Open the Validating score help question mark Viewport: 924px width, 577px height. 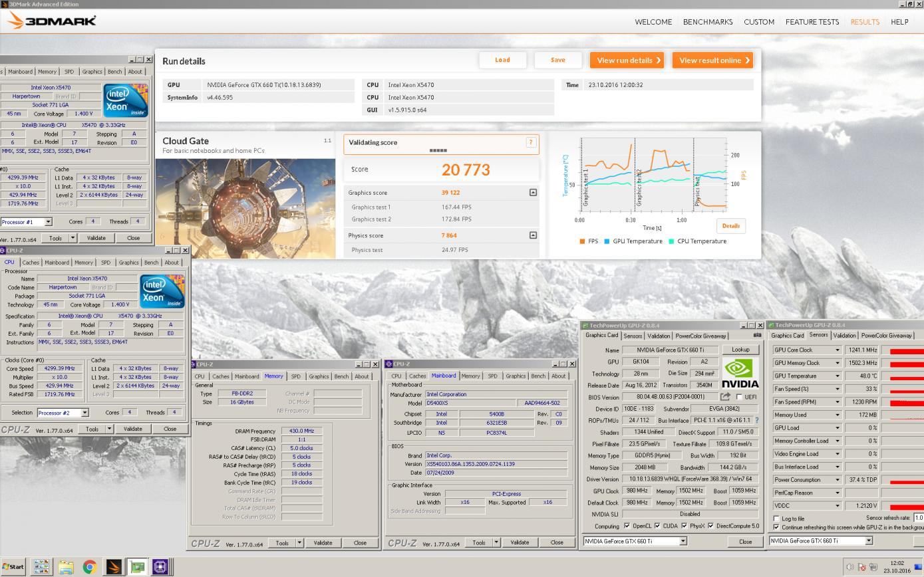click(530, 142)
